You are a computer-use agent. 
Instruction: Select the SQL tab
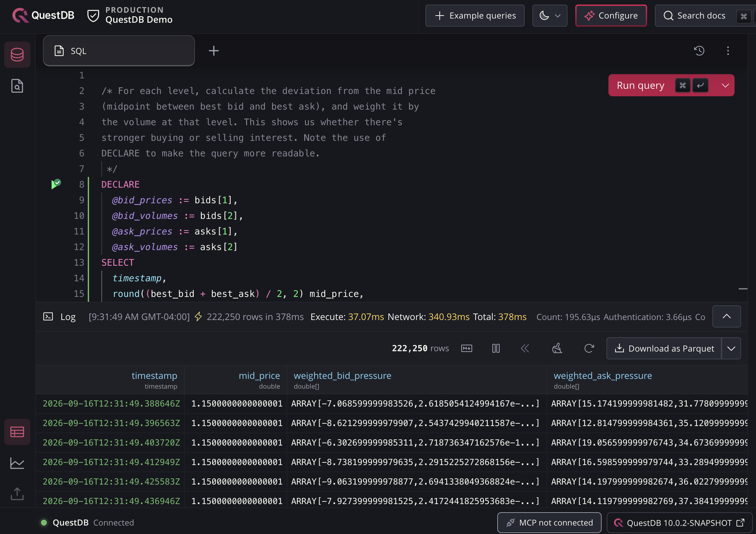(x=119, y=51)
